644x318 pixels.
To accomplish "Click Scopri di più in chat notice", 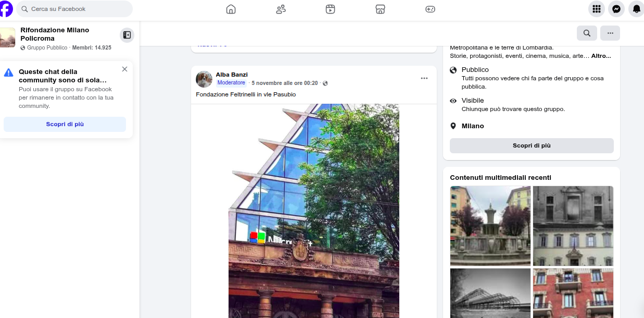I will tap(65, 124).
